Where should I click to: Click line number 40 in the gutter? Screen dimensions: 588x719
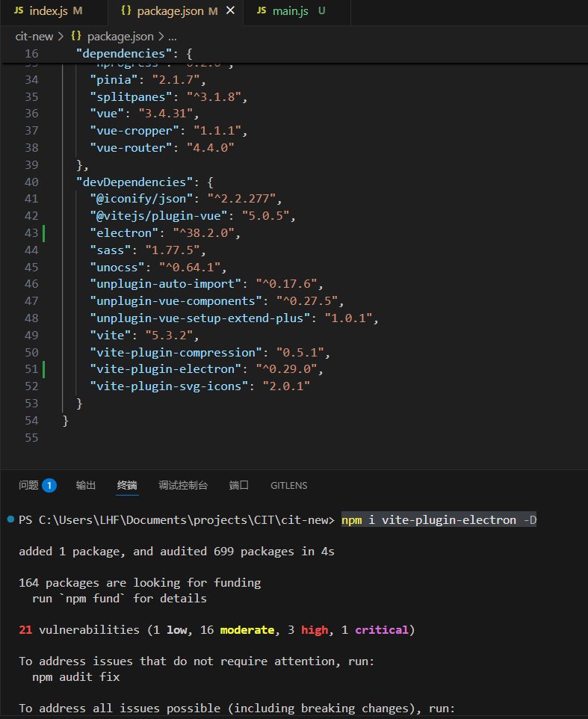click(31, 182)
